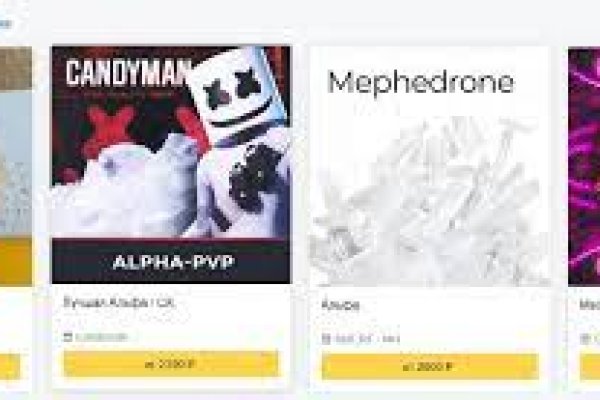
Task: Click the ALPHA-PVP banner on the thumbnail
Action: click(173, 263)
